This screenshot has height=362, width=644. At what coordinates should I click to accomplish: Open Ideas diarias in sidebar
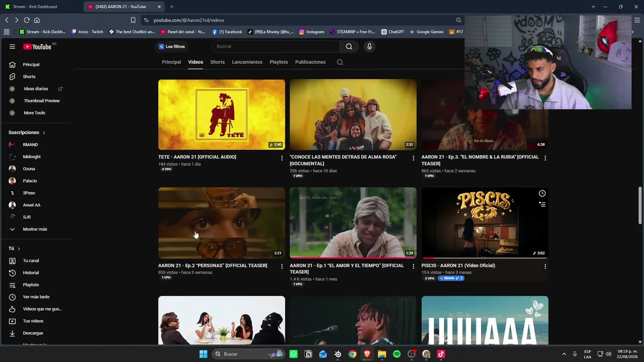point(35,89)
